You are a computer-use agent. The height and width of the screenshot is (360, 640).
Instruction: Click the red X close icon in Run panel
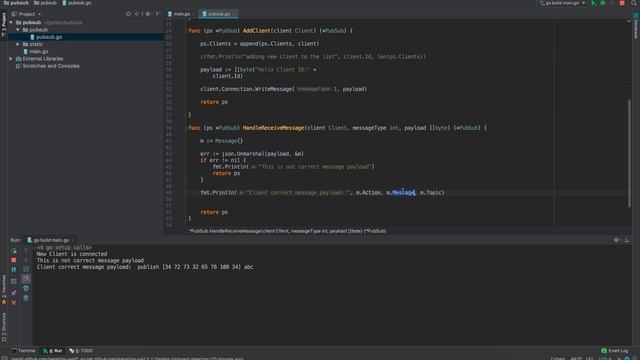[x=13, y=303]
